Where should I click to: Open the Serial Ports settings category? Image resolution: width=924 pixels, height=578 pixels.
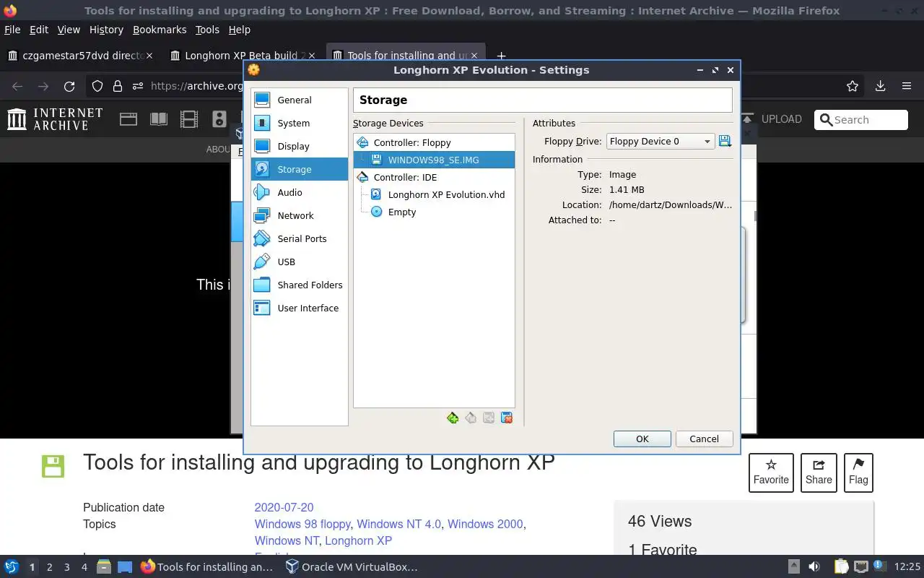tap(299, 238)
